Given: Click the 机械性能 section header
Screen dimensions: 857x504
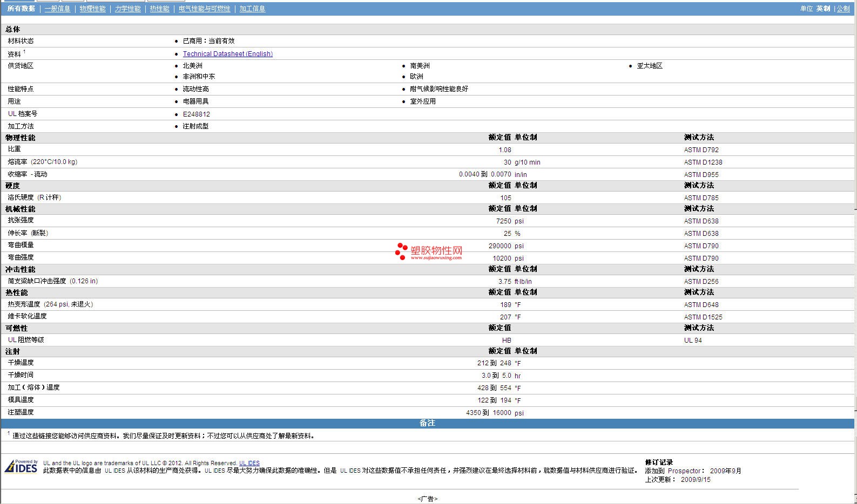Looking at the screenshot, I should coord(21,209).
